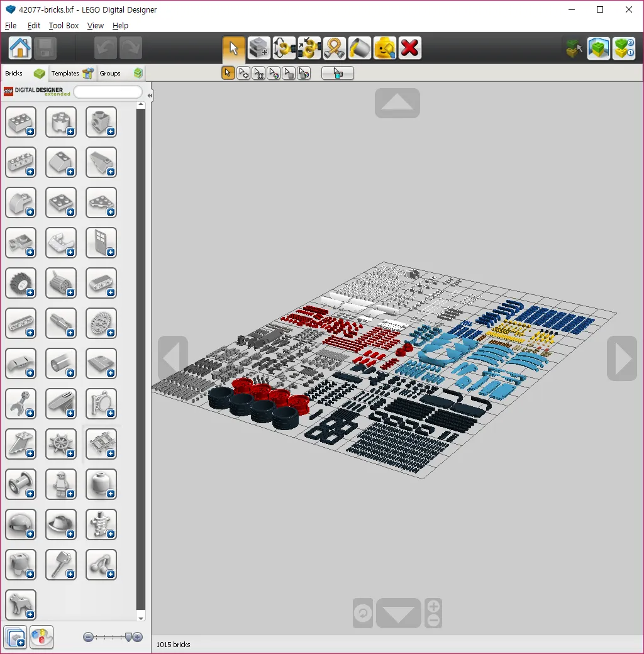Switch to the Bricks tab
Viewport: 644px width, 654px height.
pos(25,73)
